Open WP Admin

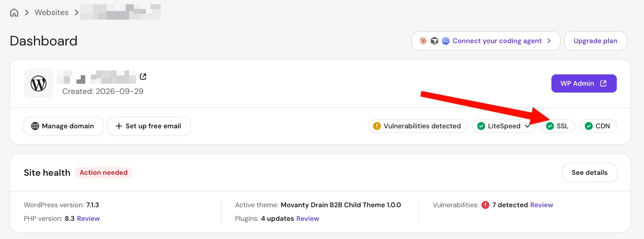point(584,84)
